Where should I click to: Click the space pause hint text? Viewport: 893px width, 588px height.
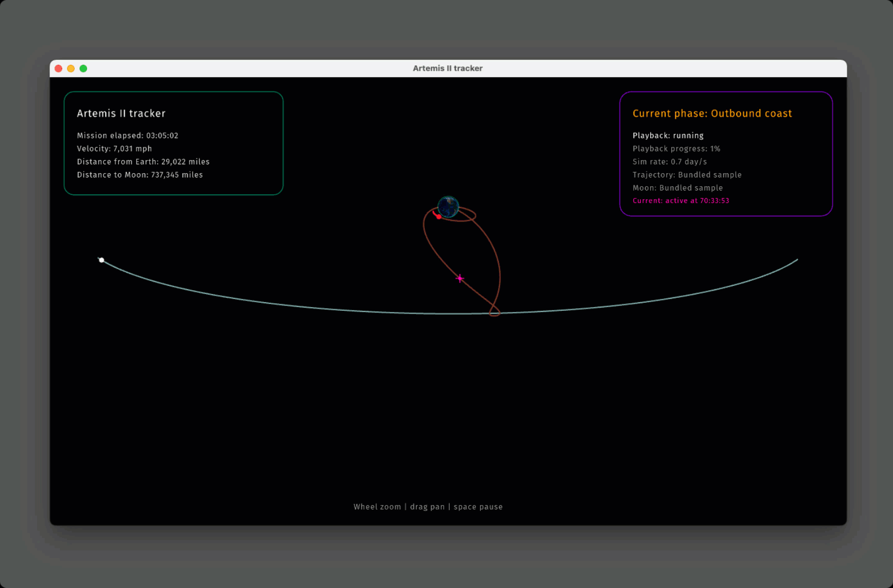[479, 506]
